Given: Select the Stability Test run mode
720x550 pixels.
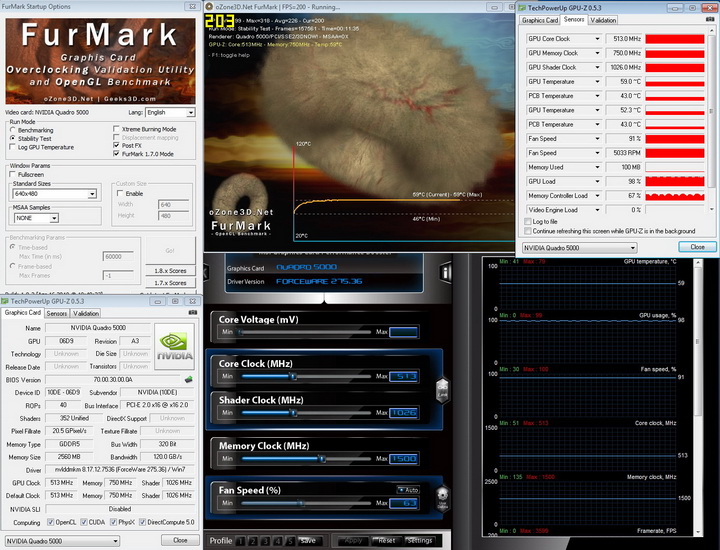Looking at the screenshot, I should (13, 138).
